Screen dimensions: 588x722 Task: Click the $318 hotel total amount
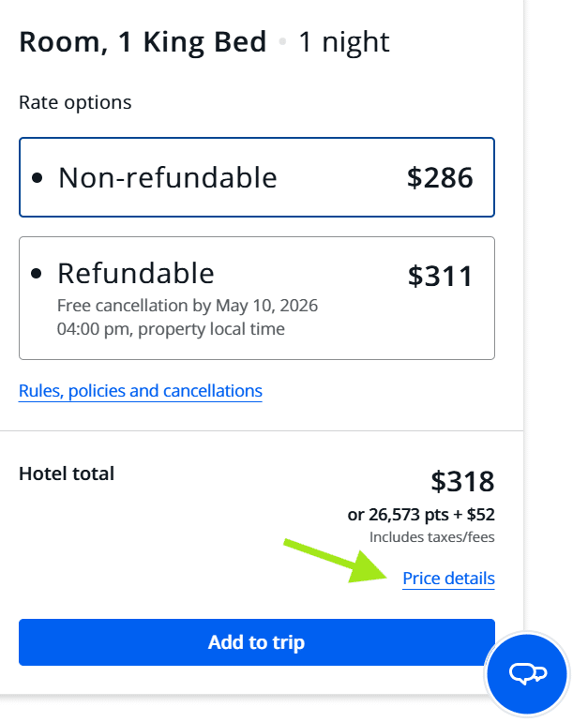462,482
